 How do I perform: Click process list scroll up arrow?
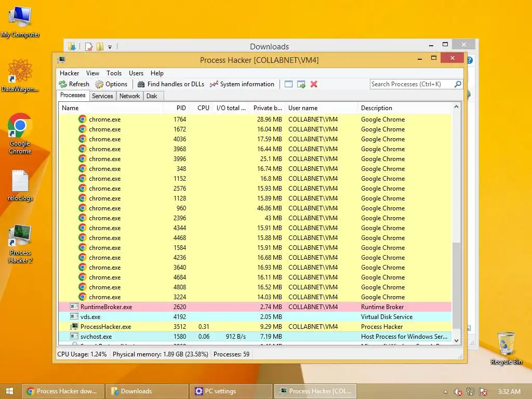coord(456,107)
